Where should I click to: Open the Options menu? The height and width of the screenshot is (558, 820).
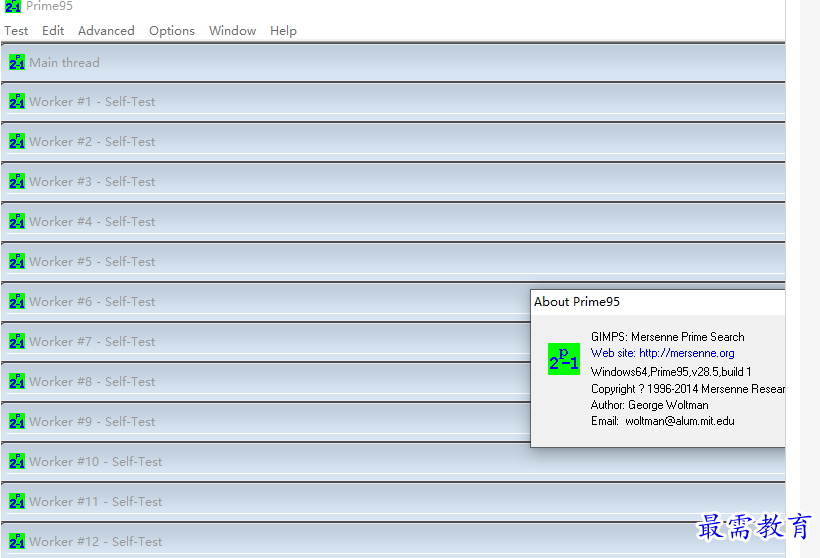172,31
